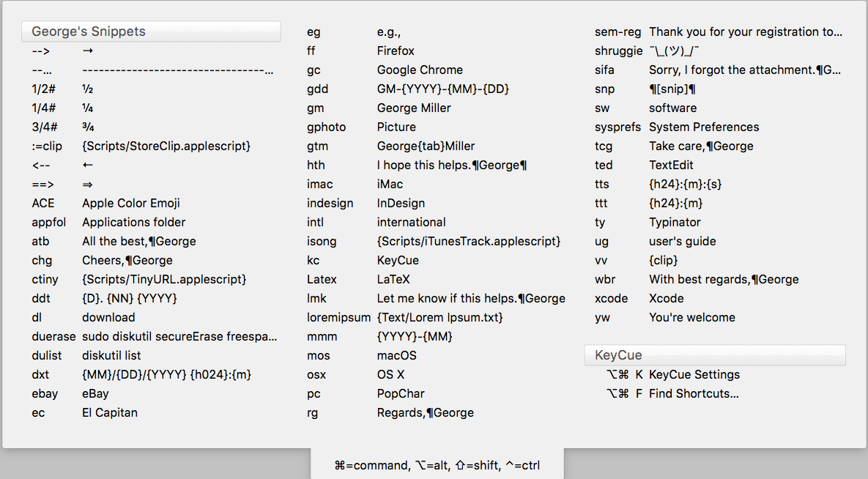Image resolution: width=868 pixels, height=479 pixels.
Task: Choose the Firefox snippet entry
Action: (x=396, y=51)
